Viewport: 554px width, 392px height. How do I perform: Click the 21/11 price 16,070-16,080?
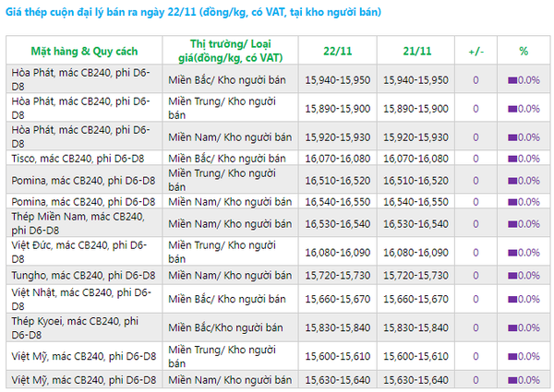coord(415,159)
